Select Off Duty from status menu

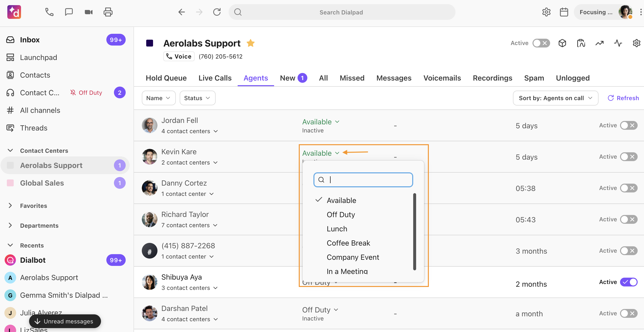coord(341,215)
